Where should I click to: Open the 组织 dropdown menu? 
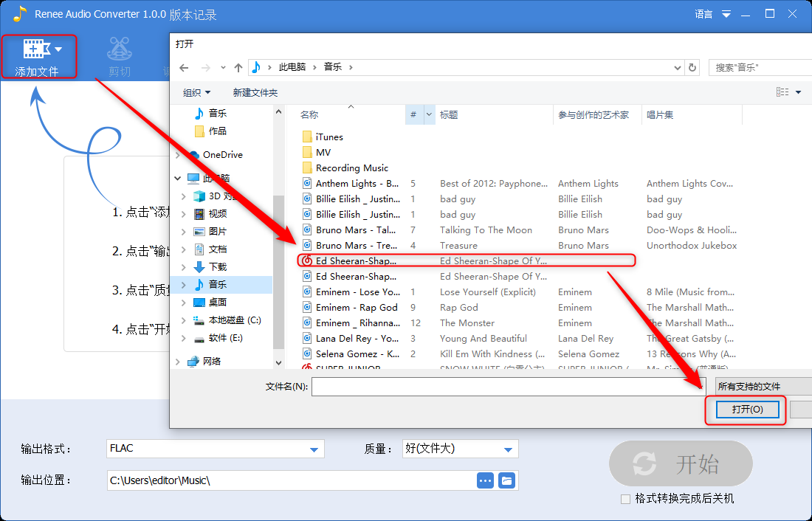tap(197, 93)
